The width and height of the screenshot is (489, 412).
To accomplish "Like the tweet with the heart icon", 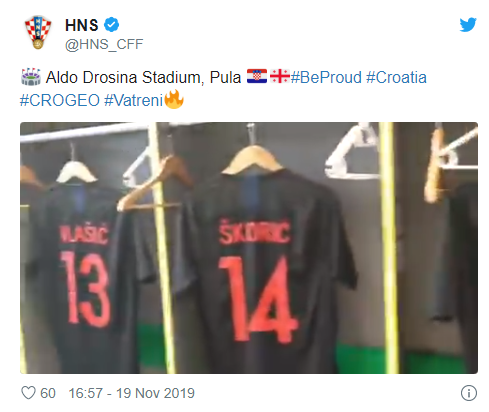I will (x=28, y=393).
